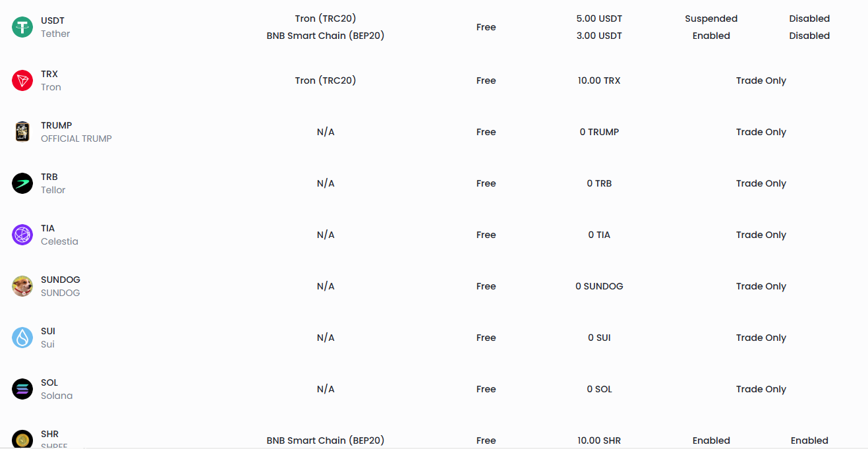Select the Sui water drop icon

point(22,338)
